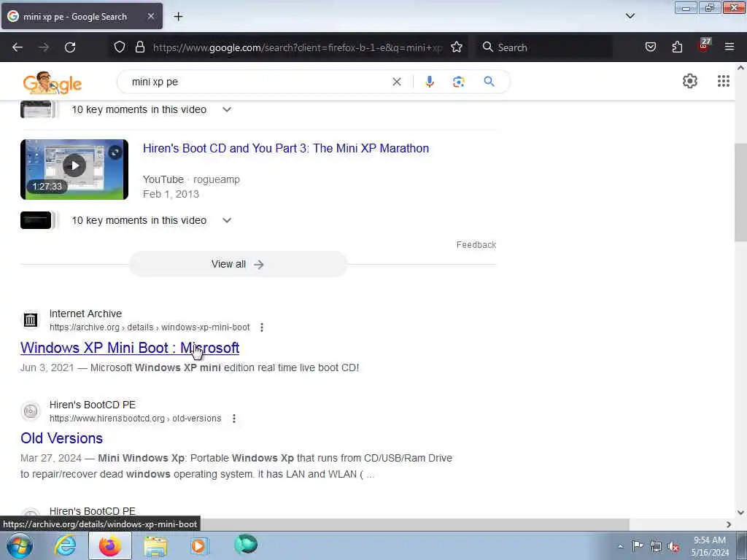Open the Pocket save icon
This screenshot has width=747, height=560.
click(x=650, y=47)
